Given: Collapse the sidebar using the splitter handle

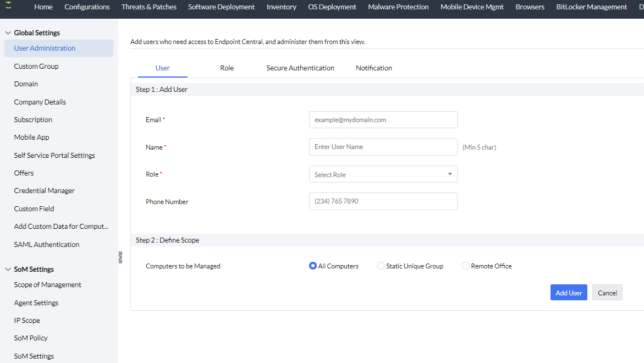Looking at the screenshot, I should [120, 257].
